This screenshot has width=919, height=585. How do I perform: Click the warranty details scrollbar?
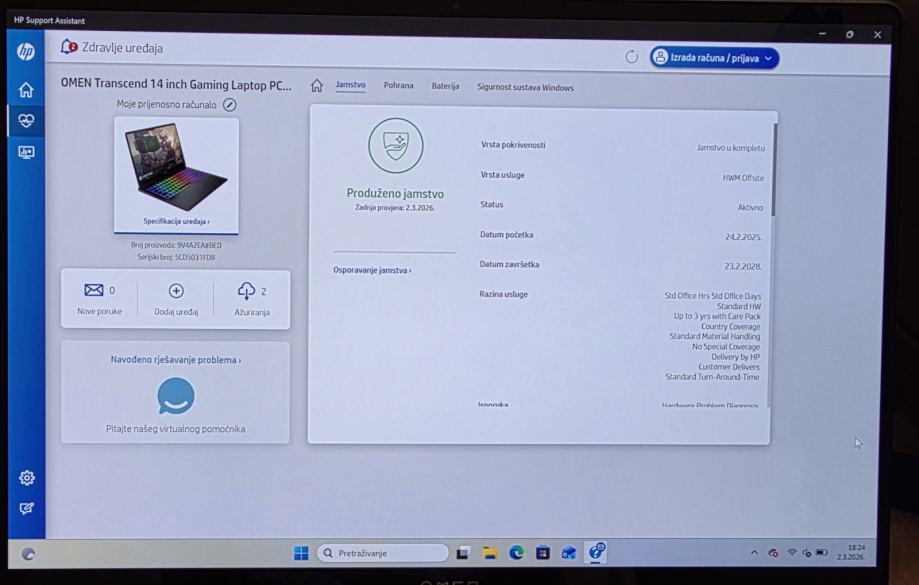(773, 169)
